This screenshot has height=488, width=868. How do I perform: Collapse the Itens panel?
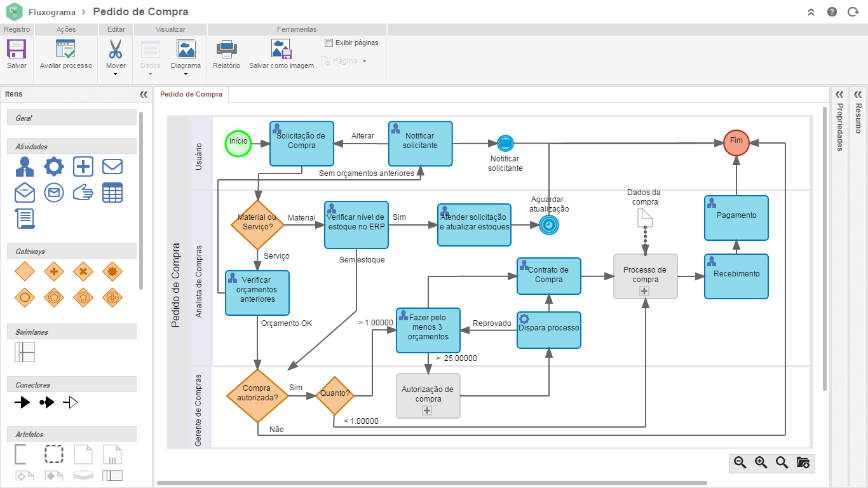[x=144, y=94]
